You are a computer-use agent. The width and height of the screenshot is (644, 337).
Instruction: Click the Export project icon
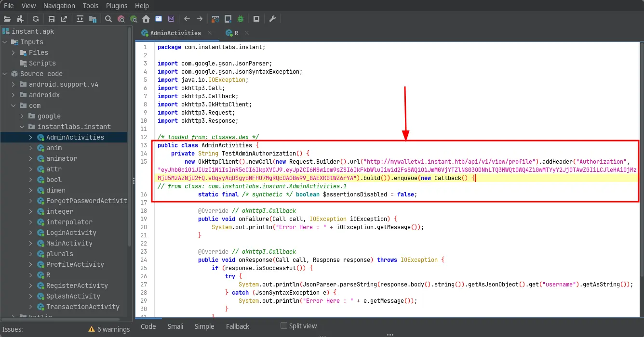[x=64, y=19]
